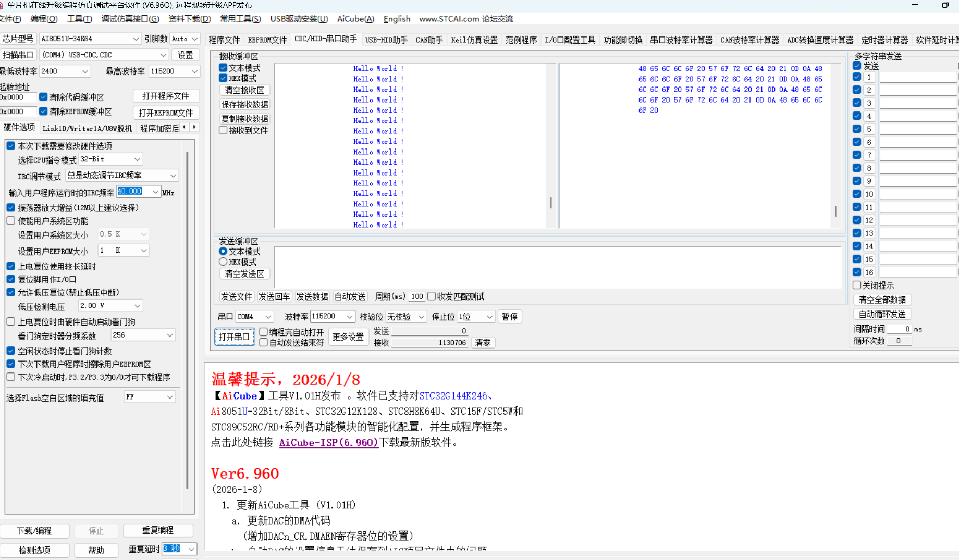This screenshot has width=959, height=560.
Task: Click the 打开串口 button
Action: coord(234,337)
